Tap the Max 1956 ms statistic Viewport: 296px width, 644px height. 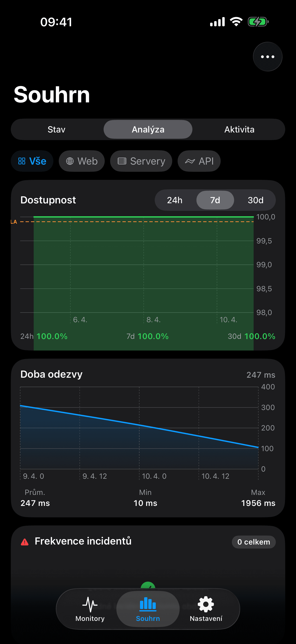click(x=258, y=498)
